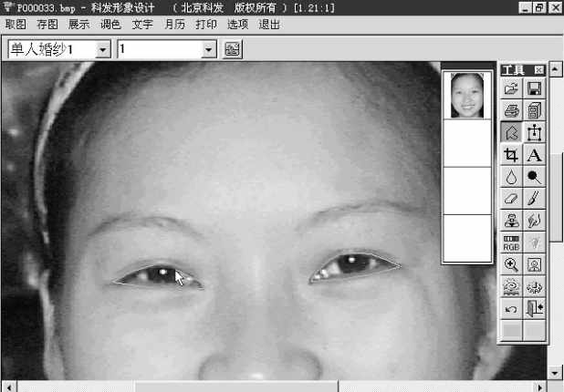Image resolution: width=564 pixels, height=392 pixels.
Task: Open the cabinet icon in tool panel
Action: point(534,110)
